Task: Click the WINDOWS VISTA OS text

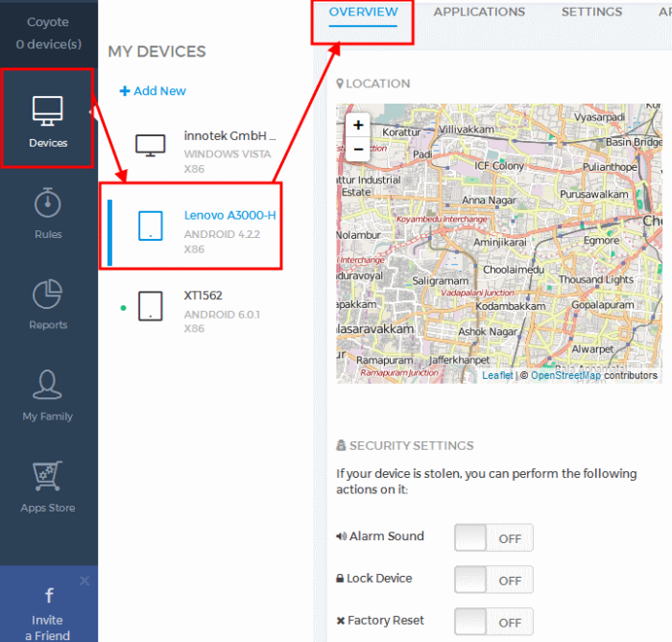Action: coord(228,155)
